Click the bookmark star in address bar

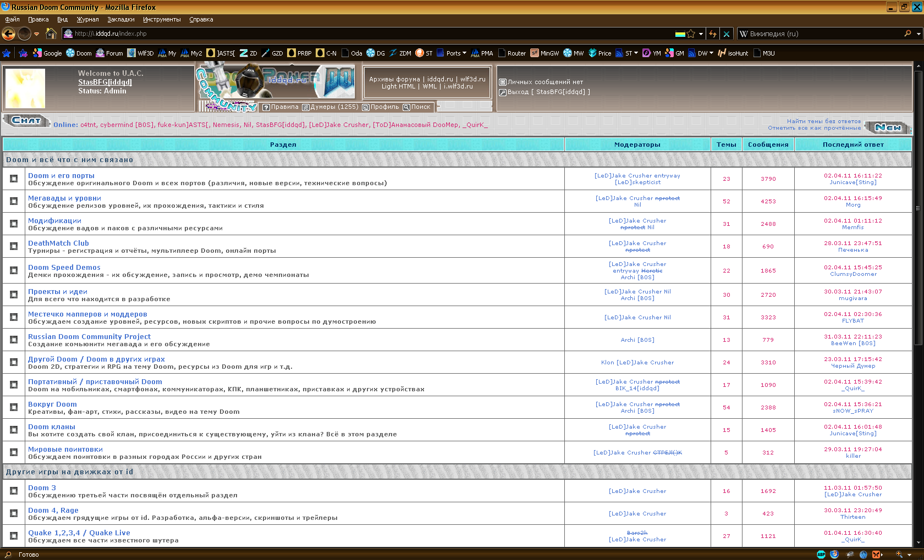(x=691, y=34)
